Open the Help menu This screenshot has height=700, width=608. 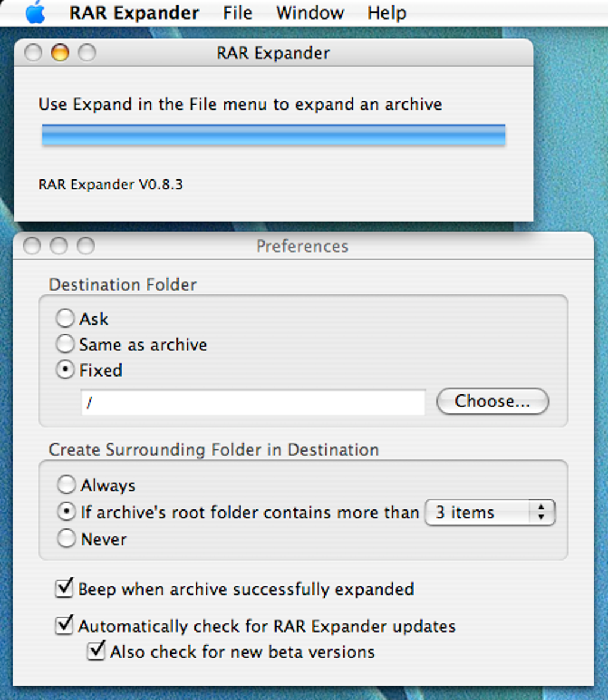click(387, 13)
